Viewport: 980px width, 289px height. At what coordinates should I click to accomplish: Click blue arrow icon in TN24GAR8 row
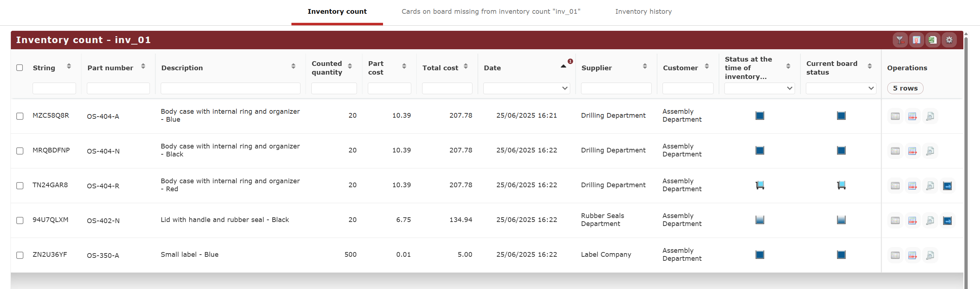click(x=947, y=186)
